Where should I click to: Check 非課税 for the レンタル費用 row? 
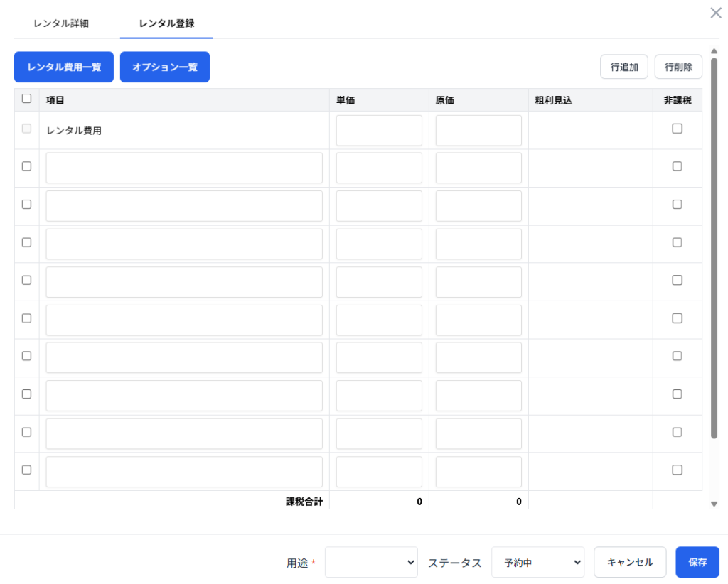677,129
